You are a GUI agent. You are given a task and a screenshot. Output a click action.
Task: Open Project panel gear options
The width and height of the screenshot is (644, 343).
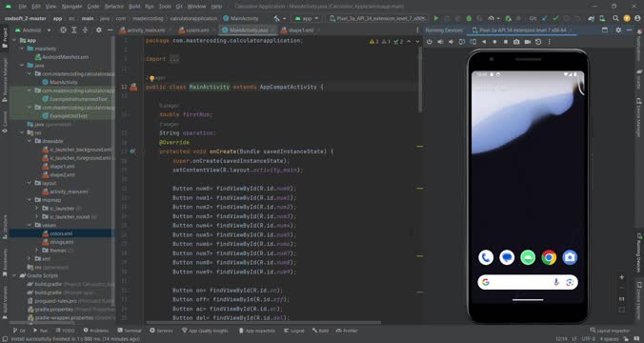98,30
